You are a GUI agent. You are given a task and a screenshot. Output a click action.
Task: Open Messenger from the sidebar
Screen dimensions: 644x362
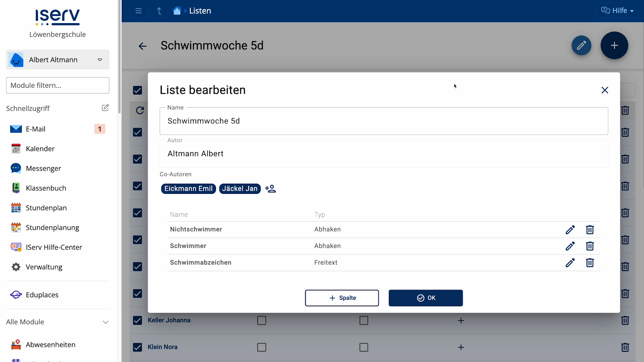point(43,168)
